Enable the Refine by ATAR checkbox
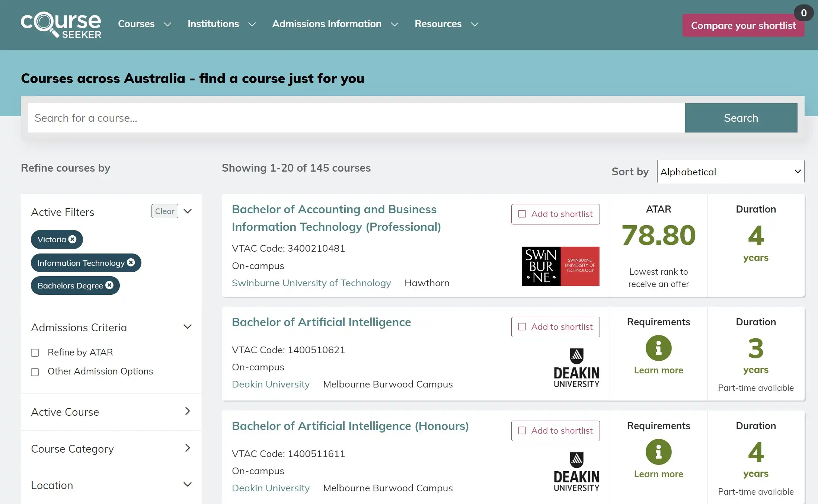The height and width of the screenshot is (504, 818). coord(35,353)
